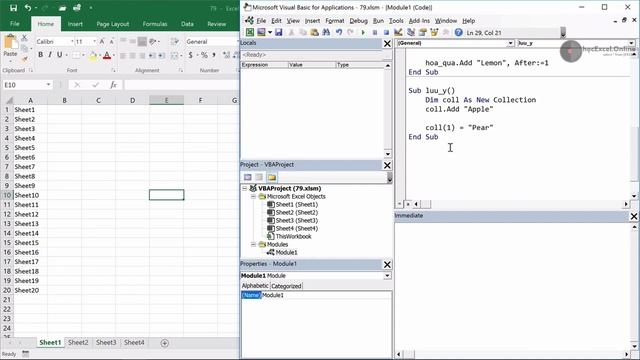Image resolution: width=640 pixels, height=360 pixels.
Task: Open the Insert menu in VBA editor
Action: point(312,21)
